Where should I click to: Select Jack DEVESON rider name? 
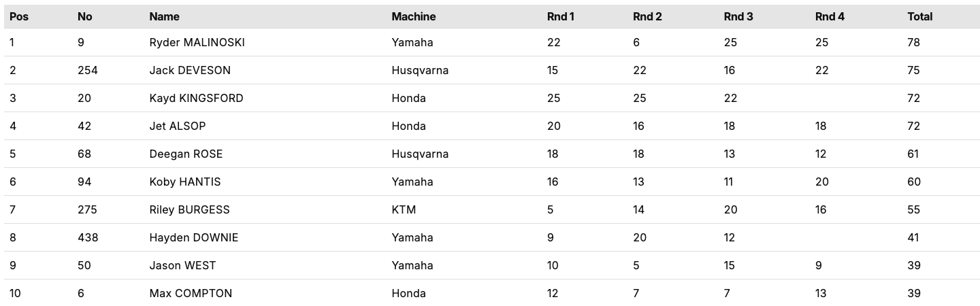(x=190, y=70)
